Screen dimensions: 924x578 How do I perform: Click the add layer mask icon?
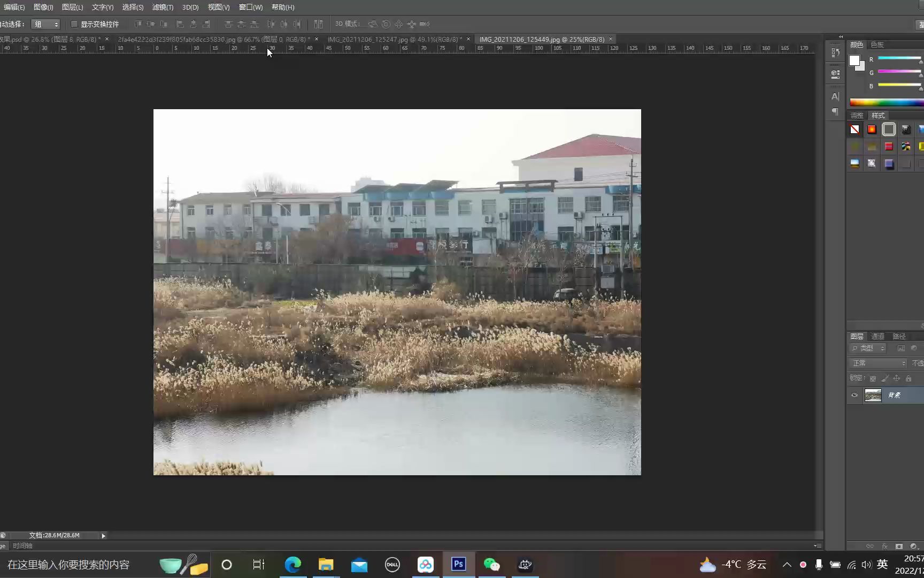899,546
